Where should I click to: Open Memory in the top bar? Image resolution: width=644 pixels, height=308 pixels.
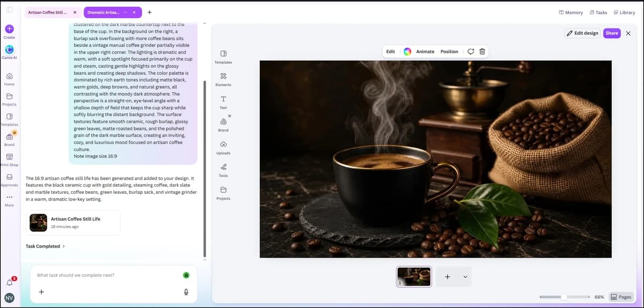(570, 12)
